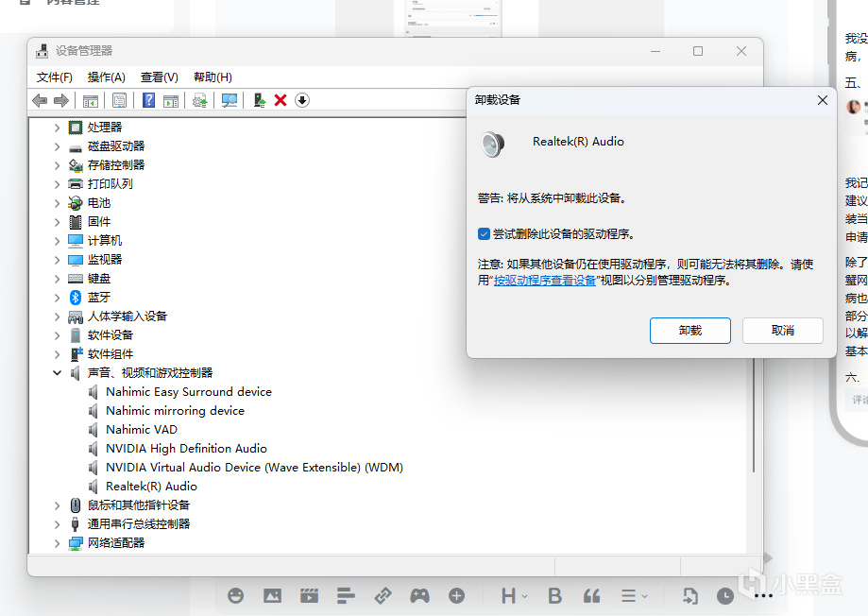868x616 pixels.
Task: Select Nahimic Easy Surround device
Action: [189, 392]
